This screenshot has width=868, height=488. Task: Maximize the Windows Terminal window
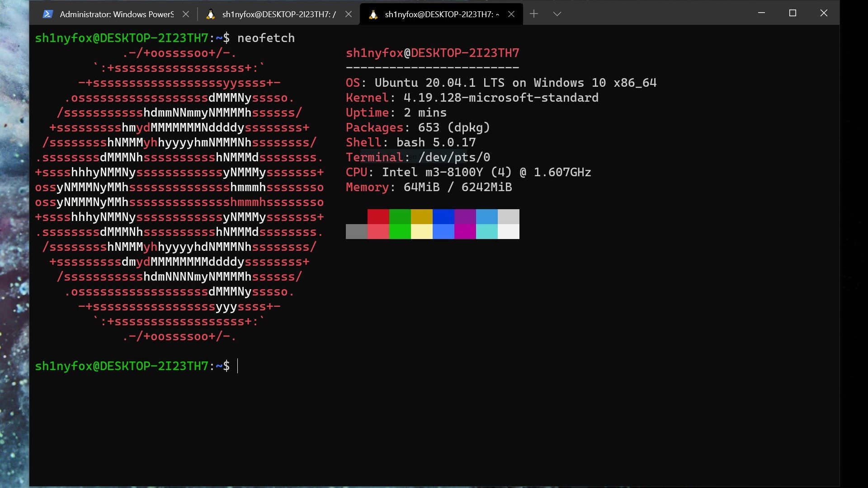(x=793, y=13)
